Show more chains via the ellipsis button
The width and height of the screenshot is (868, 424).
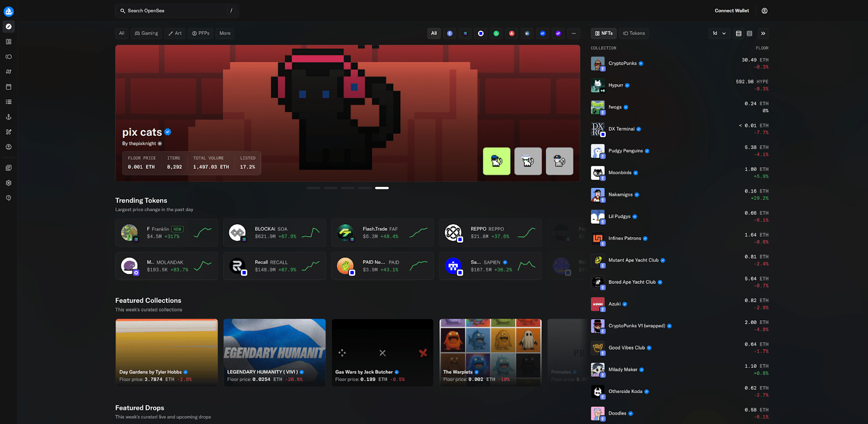[573, 34]
